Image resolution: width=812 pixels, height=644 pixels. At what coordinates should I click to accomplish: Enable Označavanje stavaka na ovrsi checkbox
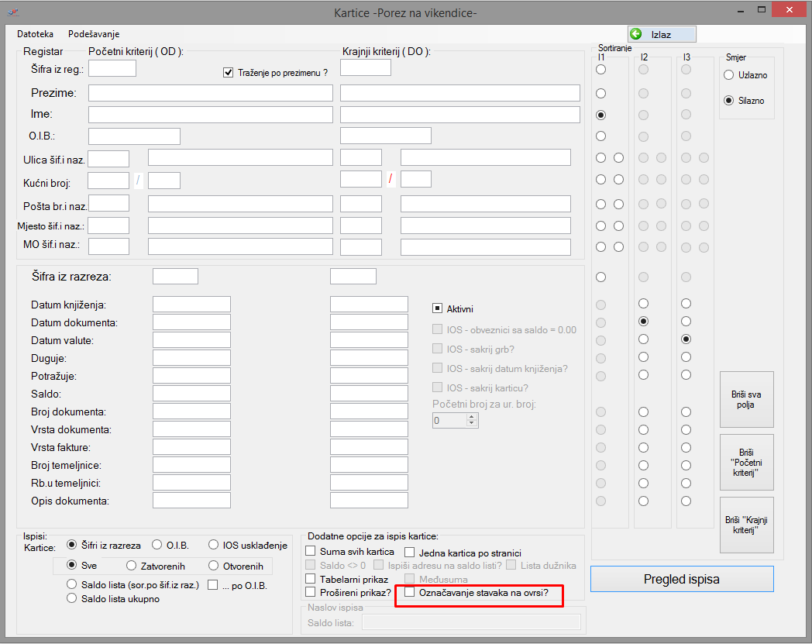click(x=411, y=593)
